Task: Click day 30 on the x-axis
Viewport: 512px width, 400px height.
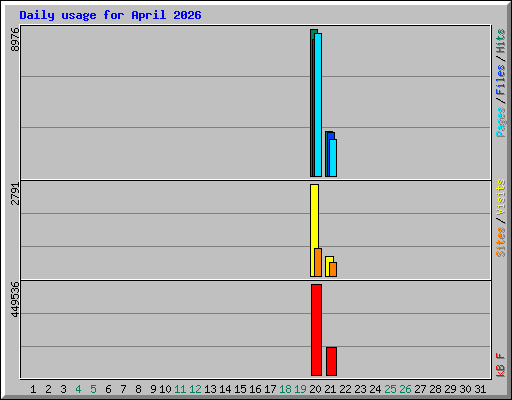Action: [465, 389]
